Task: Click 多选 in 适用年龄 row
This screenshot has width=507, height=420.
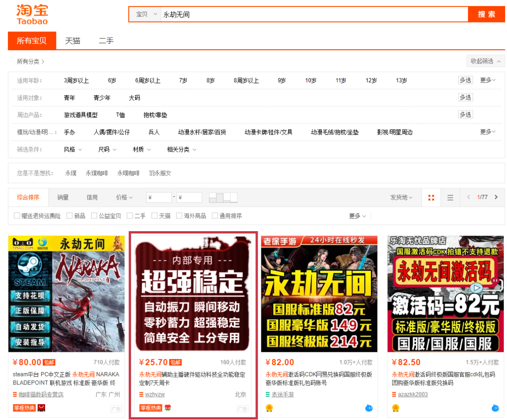Action: pyautogui.click(x=466, y=80)
